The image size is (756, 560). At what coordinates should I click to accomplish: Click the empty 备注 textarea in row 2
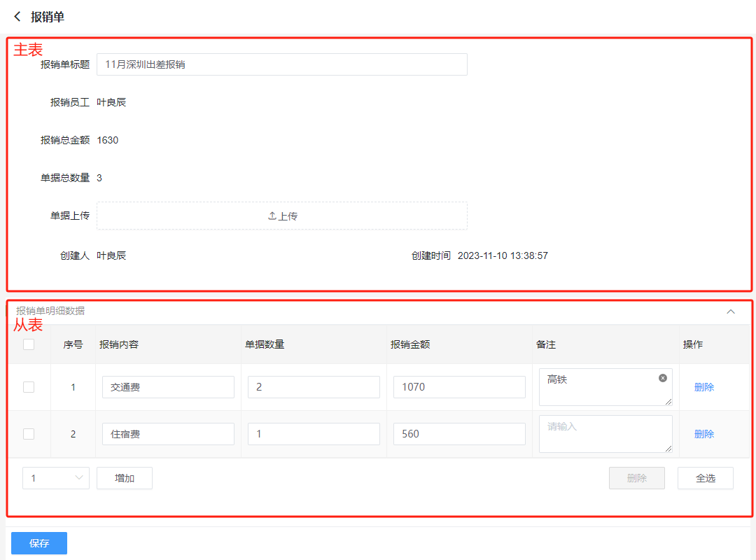[x=605, y=434]
